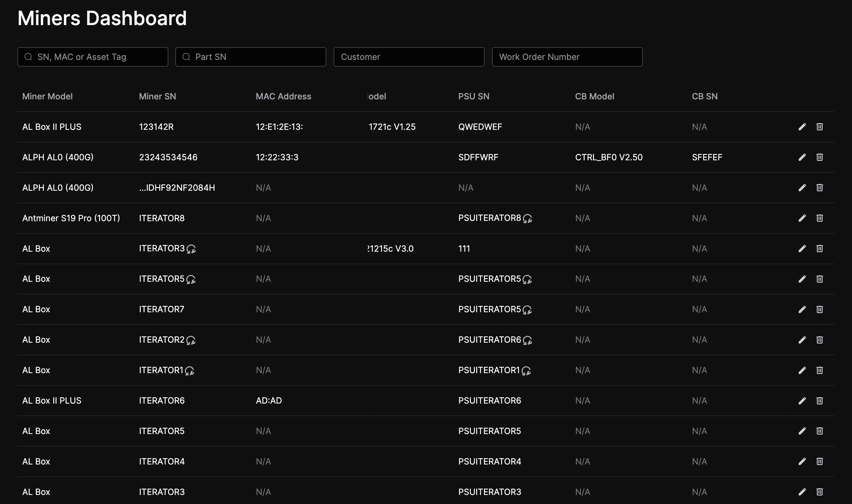Click the repair icon next to ITERATOR3
Image resolution: width=852 pixels, height=504 pixels.
191,250
